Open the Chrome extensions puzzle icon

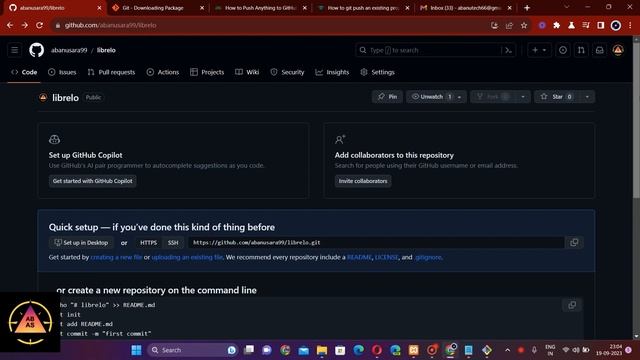click(x=557, y=25)
